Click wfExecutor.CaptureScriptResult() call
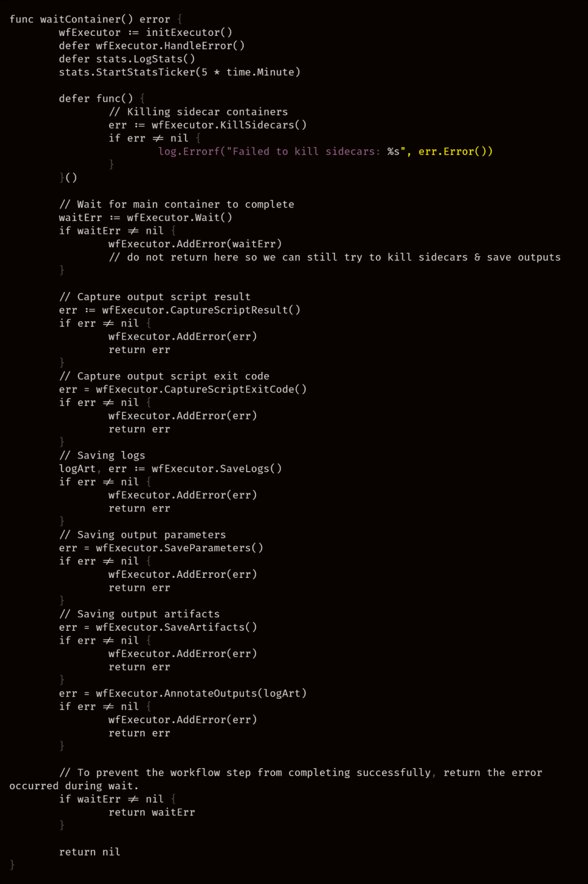The image size is (588, 884). [x=201, y=310]
